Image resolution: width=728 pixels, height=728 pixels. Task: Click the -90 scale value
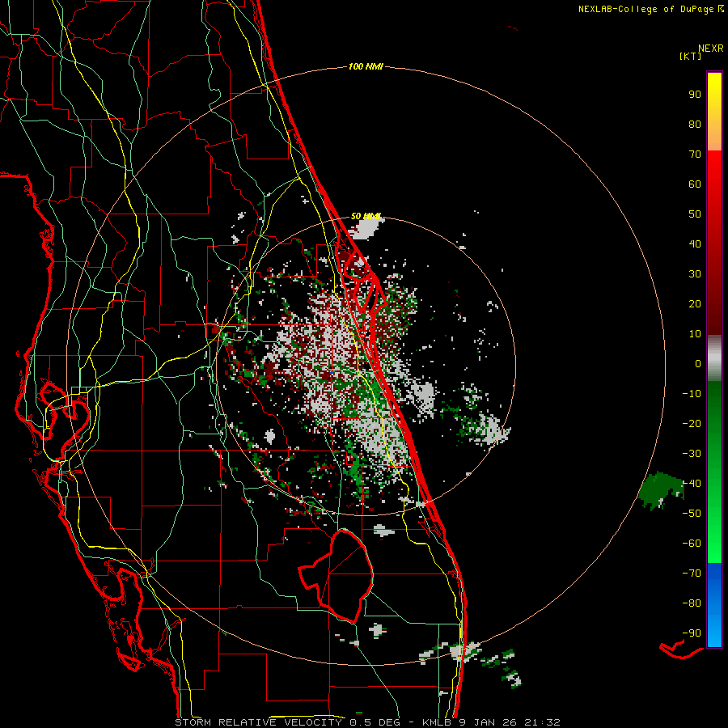pos(692,633)
